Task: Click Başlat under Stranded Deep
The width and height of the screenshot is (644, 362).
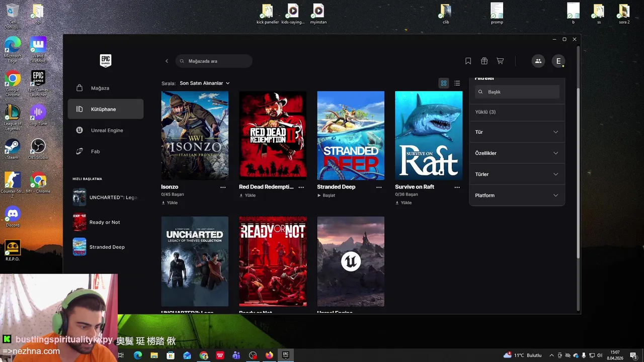Action: coord(326,195)
